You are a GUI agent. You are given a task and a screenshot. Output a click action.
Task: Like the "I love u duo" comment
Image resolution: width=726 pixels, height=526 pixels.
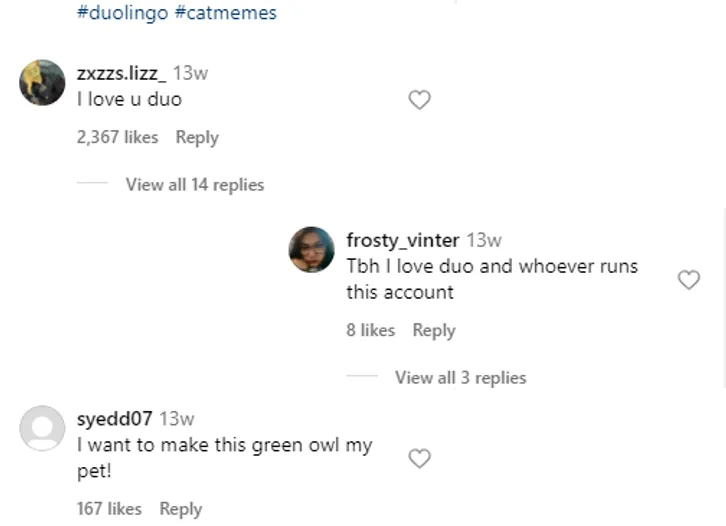coord(420,100)
